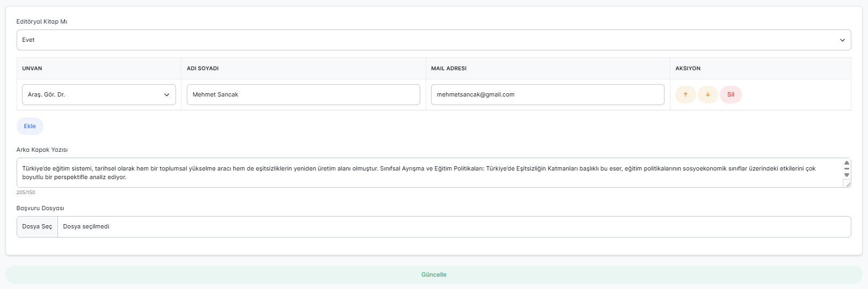Expand the Unvan title dropdown

point(99,95)
